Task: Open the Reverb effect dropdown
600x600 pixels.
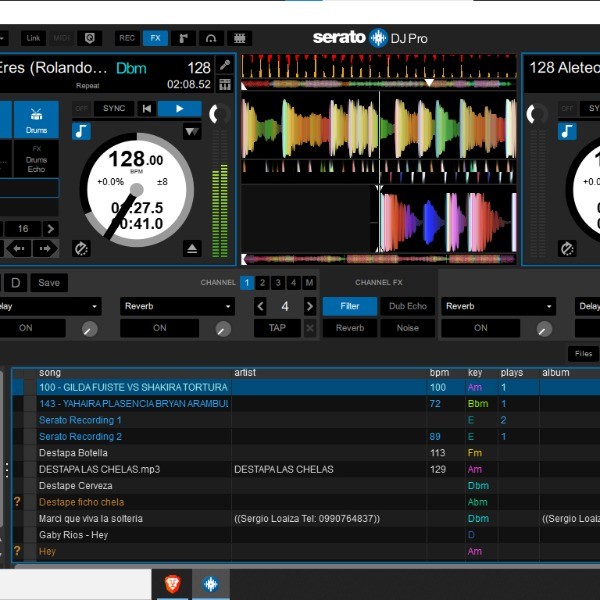Action: [177, 306]
